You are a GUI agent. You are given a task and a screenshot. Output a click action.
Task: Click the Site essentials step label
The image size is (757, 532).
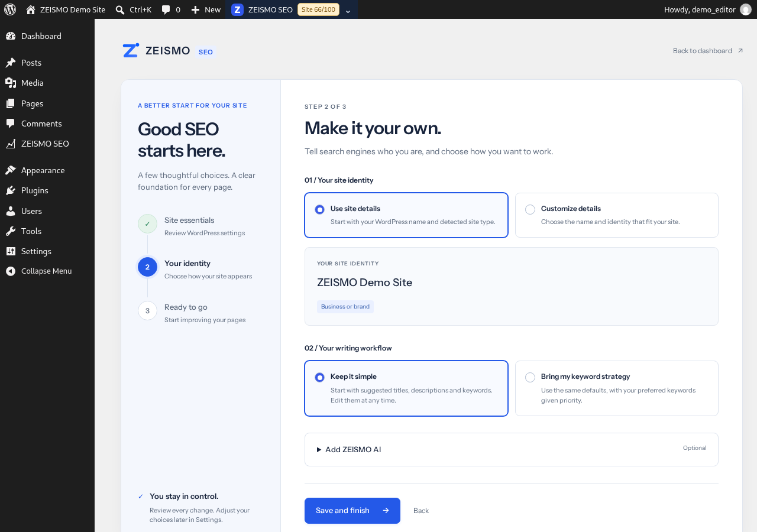click(189, 220)
